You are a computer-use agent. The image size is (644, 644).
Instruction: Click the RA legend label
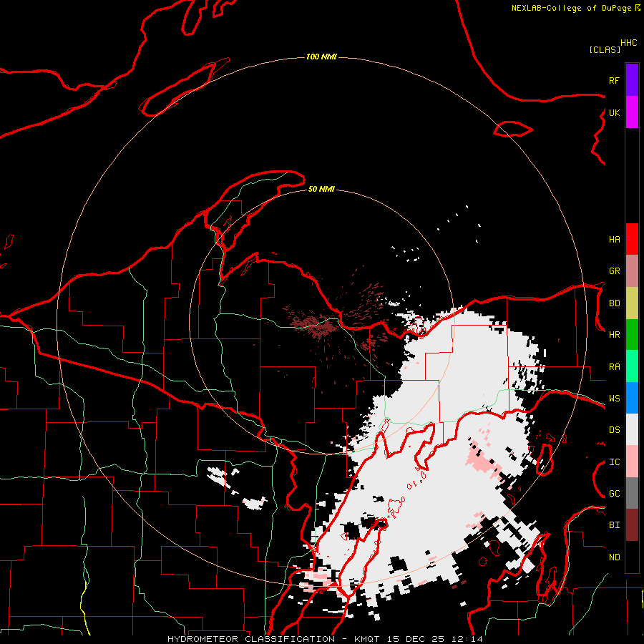[x=614, y=367]
